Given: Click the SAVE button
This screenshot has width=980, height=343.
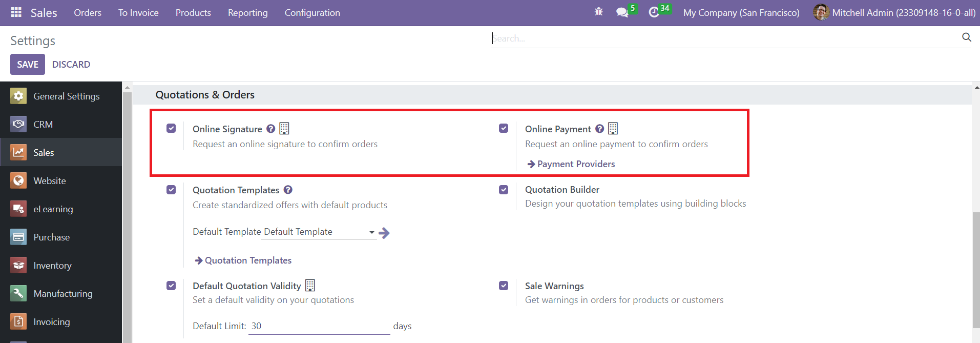Looking at the screenshot, I should pyautogui.click(x=28, y=65).
